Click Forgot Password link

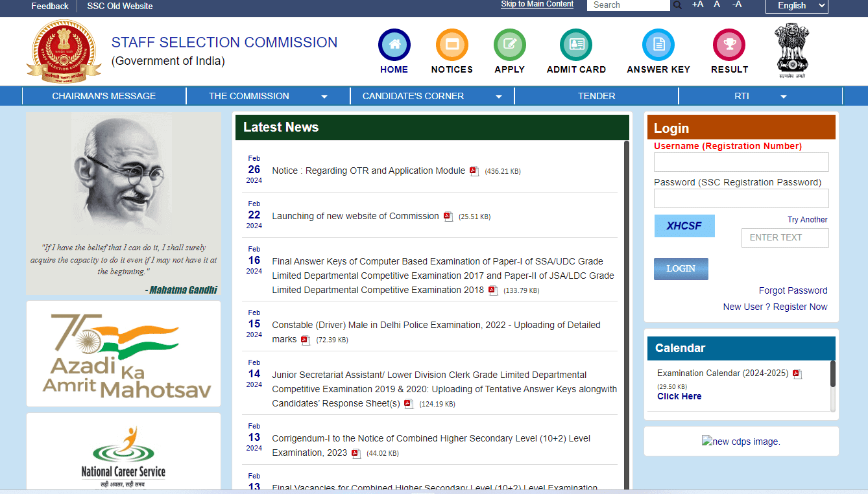coord(793,290)
